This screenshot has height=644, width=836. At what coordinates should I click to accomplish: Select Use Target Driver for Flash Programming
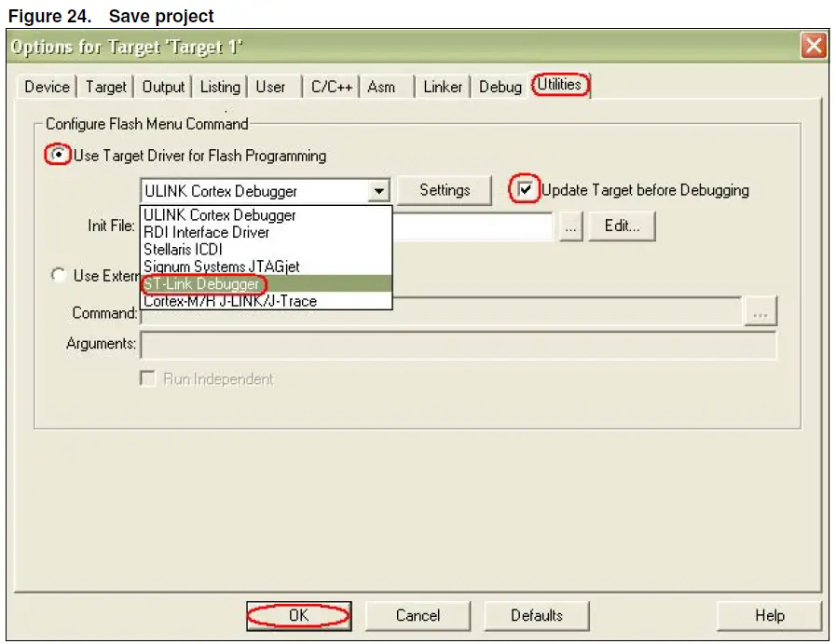pyautogui.click(x=56, y=156)
